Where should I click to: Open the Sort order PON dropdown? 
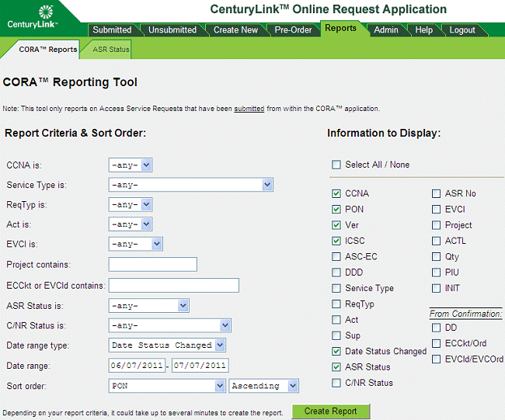coord(167,386)
